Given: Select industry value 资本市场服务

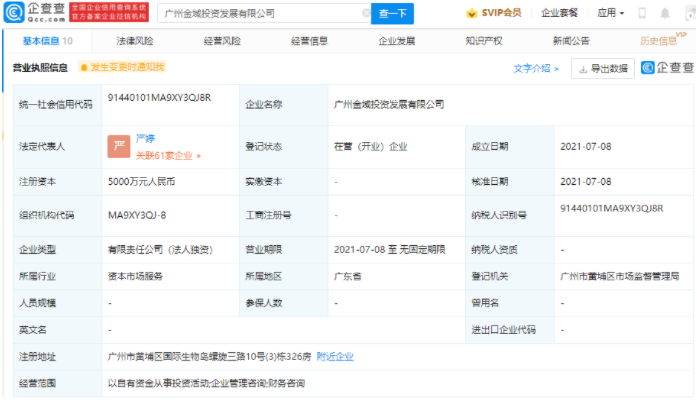Looking at the screenshot, I should 135,276.
